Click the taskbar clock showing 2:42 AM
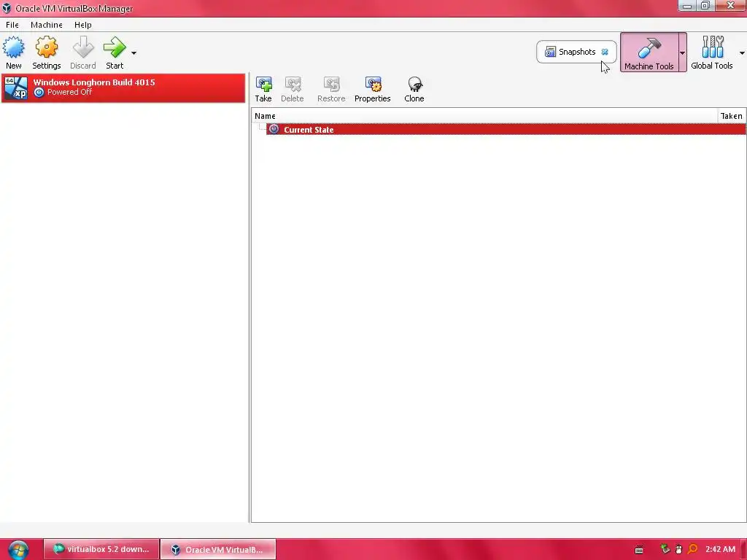This screenshot has width=747, height=560. click(x=720, y=549)
